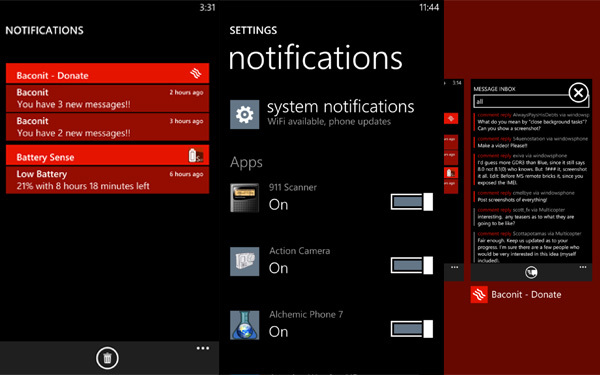Tap the Message Inbox app card thumbnail
The height and width of the screenshot is (375, 600).
[x=531, y=180]
